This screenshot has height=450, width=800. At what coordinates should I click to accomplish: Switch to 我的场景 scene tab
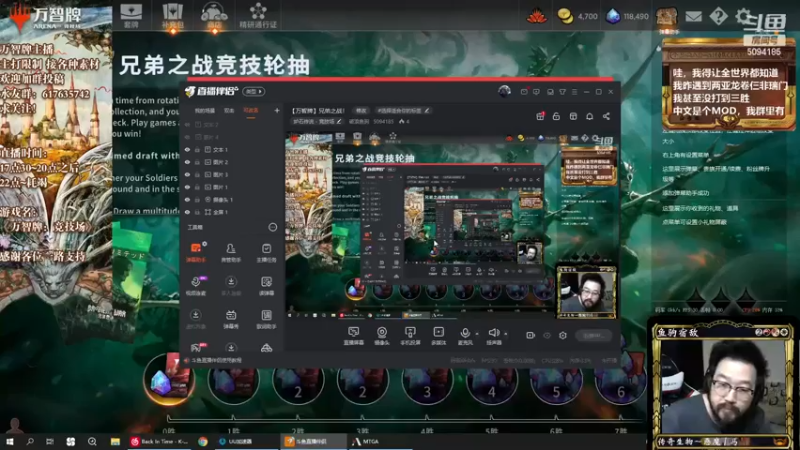205,110
